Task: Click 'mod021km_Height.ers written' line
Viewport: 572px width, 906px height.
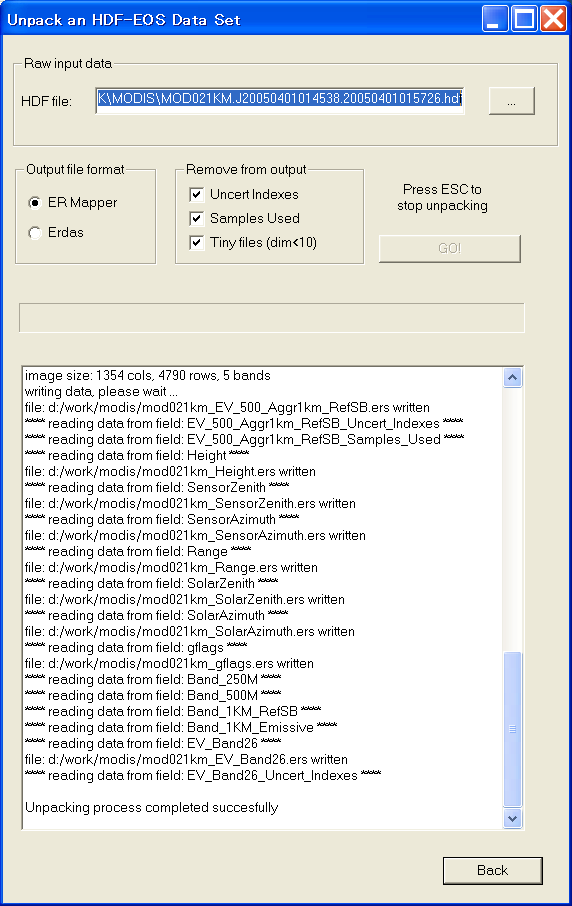Action: click(170, 471)
